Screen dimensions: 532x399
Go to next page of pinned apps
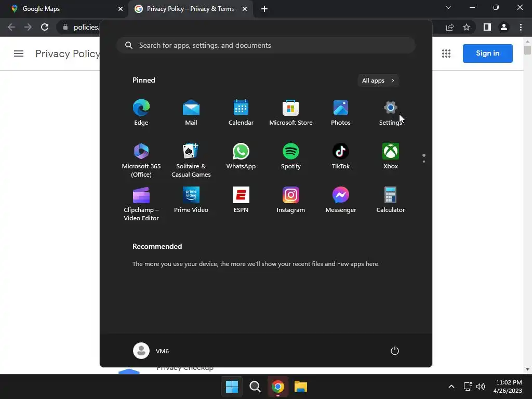coord(424,162)
